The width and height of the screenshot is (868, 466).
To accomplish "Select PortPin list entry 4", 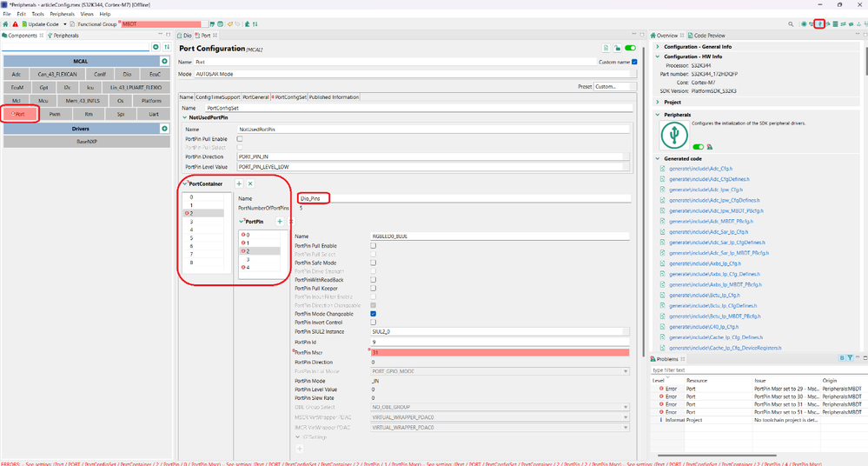I will click(259, 267).
